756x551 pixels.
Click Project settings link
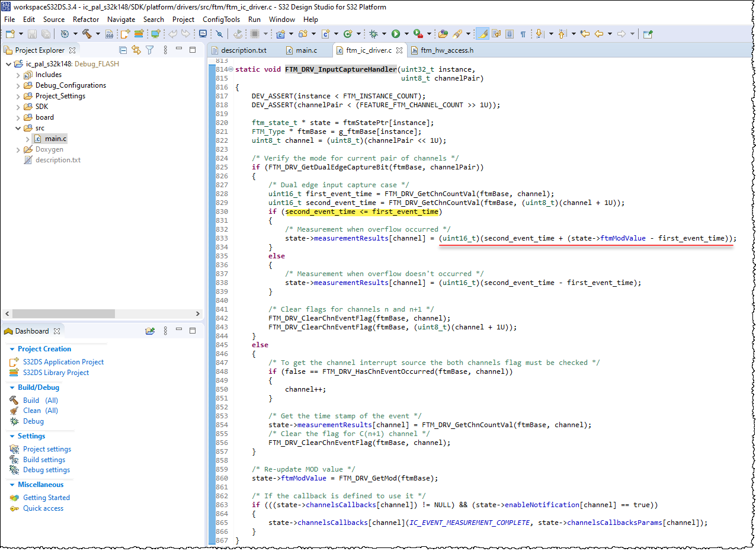pos(47,449)
